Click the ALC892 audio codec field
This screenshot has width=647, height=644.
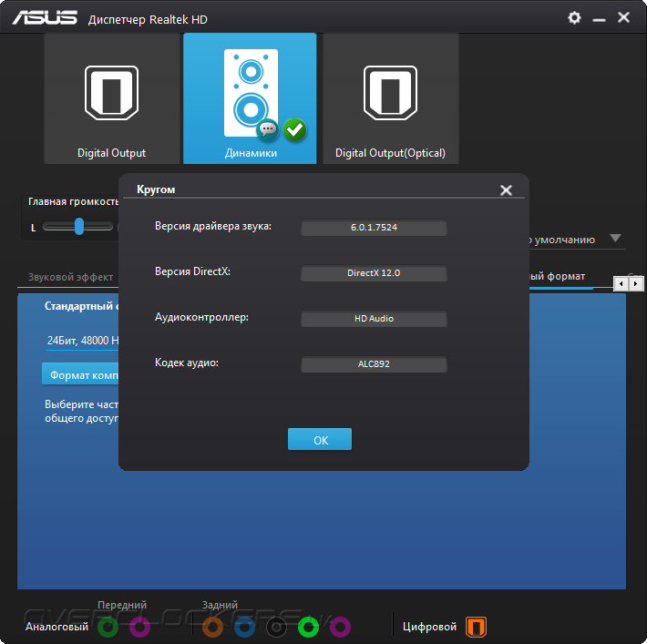coord(374,364)
